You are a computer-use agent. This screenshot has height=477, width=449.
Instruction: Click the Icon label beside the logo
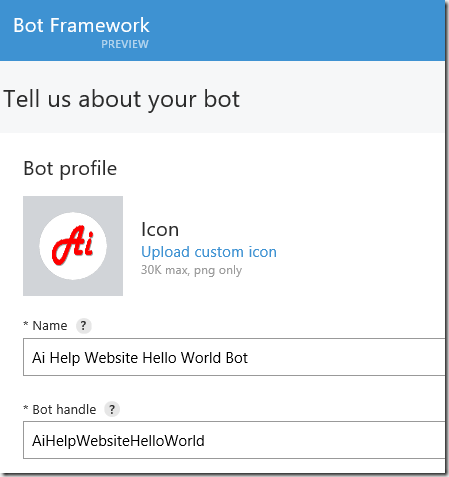pos(160,229)
